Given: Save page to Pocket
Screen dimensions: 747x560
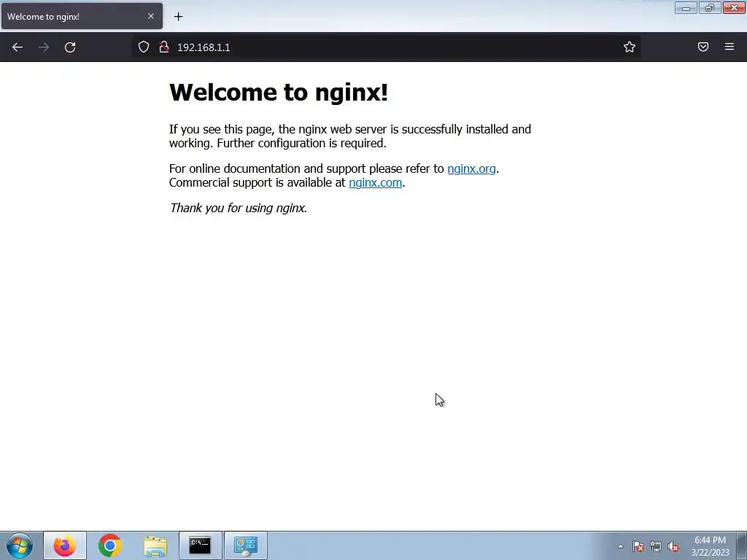Looking at the screenshot, I should 703,47.
